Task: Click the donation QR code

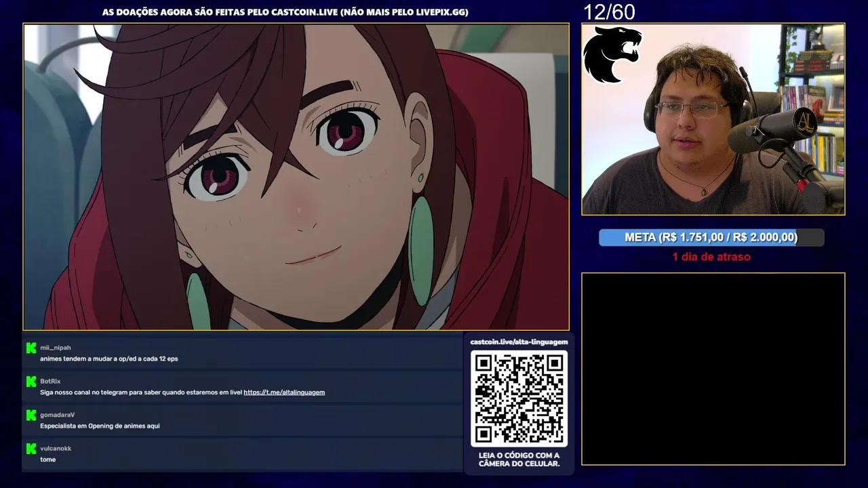Action: (x=519, y=399)
